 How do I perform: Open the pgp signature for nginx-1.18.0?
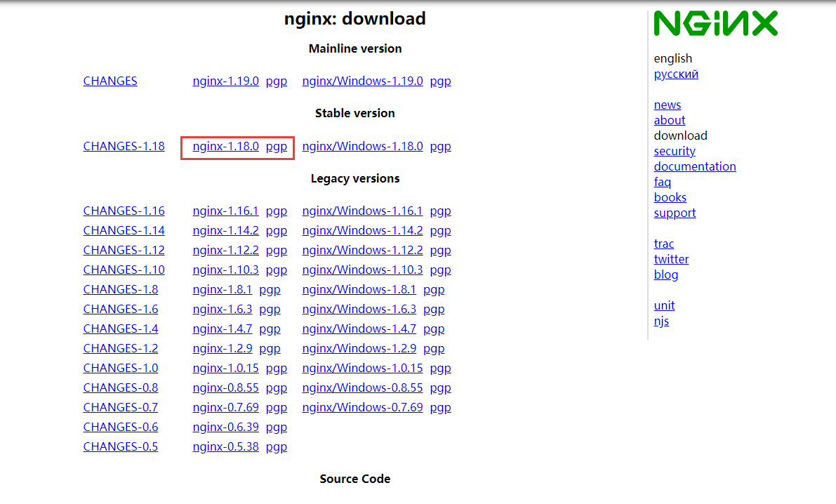click(x=277, y=146)
